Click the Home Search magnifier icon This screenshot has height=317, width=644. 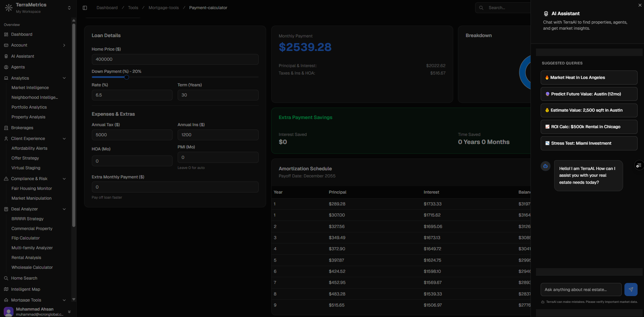[x=6, y=278]
